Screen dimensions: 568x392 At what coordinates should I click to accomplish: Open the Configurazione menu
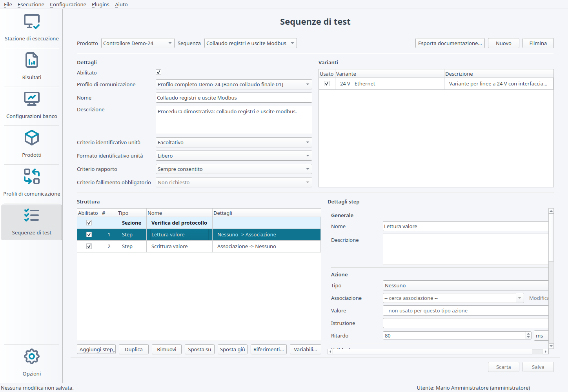68,4
